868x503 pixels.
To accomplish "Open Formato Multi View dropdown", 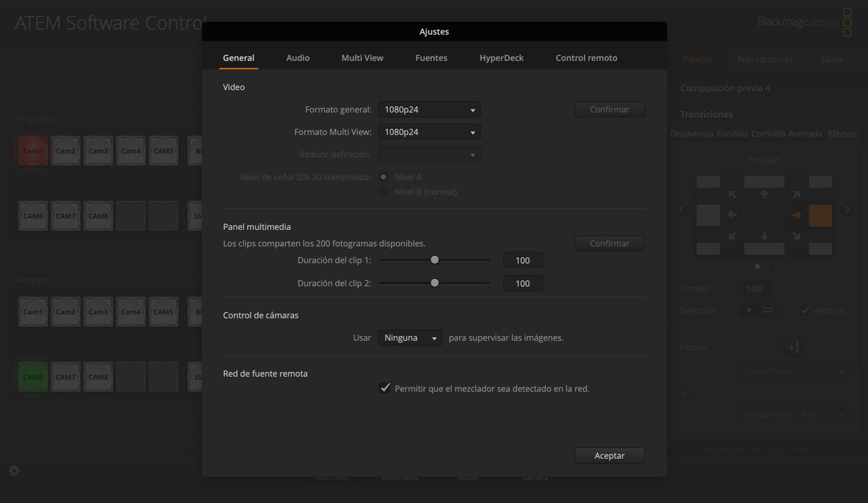I will [x=429, y=132].
